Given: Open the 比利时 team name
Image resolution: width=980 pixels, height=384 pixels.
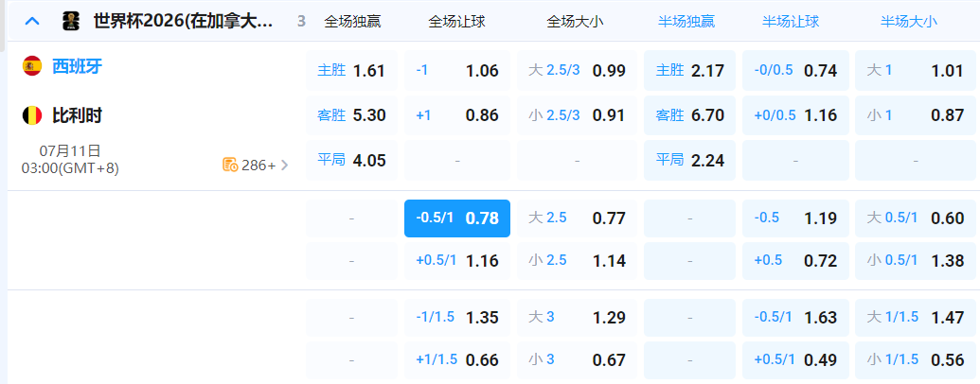Looking at the screenshot, I should [77, 115].
